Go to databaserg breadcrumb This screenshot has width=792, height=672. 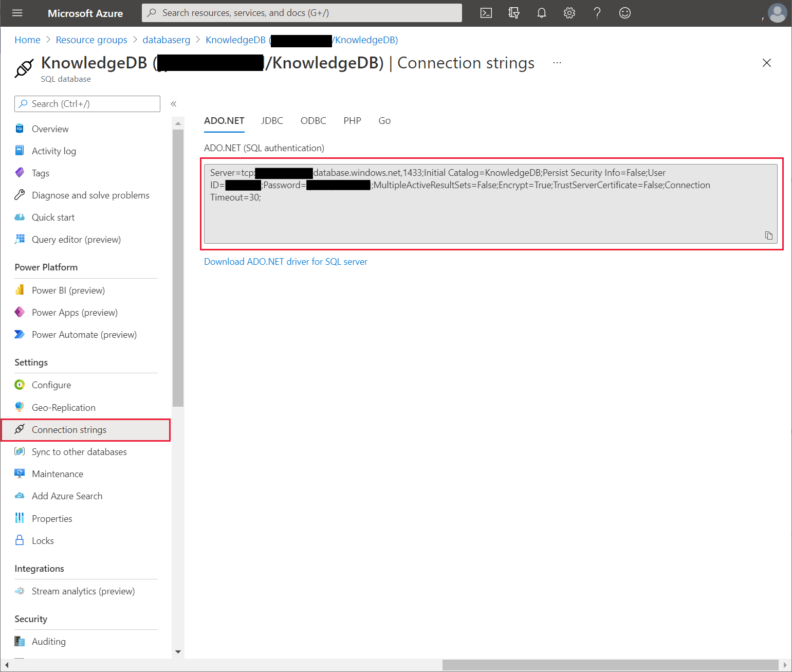(x=167, y=40)
